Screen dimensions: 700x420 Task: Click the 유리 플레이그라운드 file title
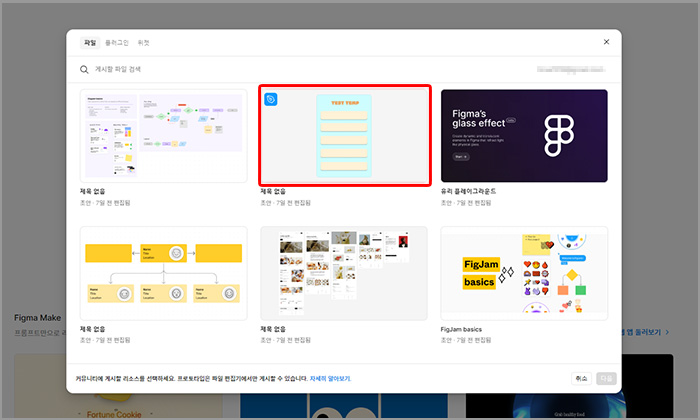[468, 191]
